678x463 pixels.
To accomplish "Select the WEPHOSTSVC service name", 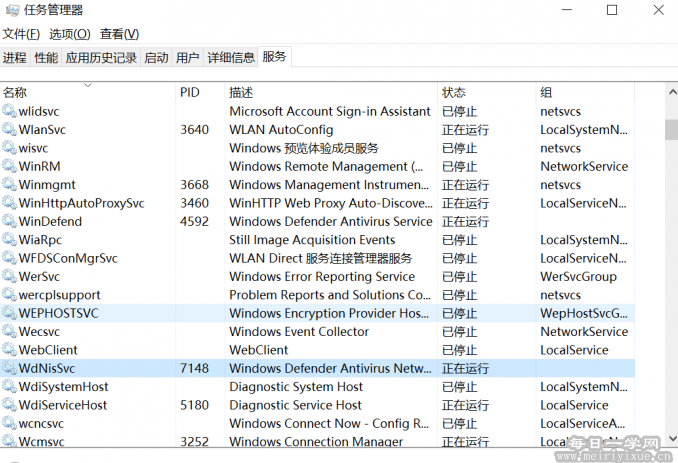I will [x=58, y=313].
